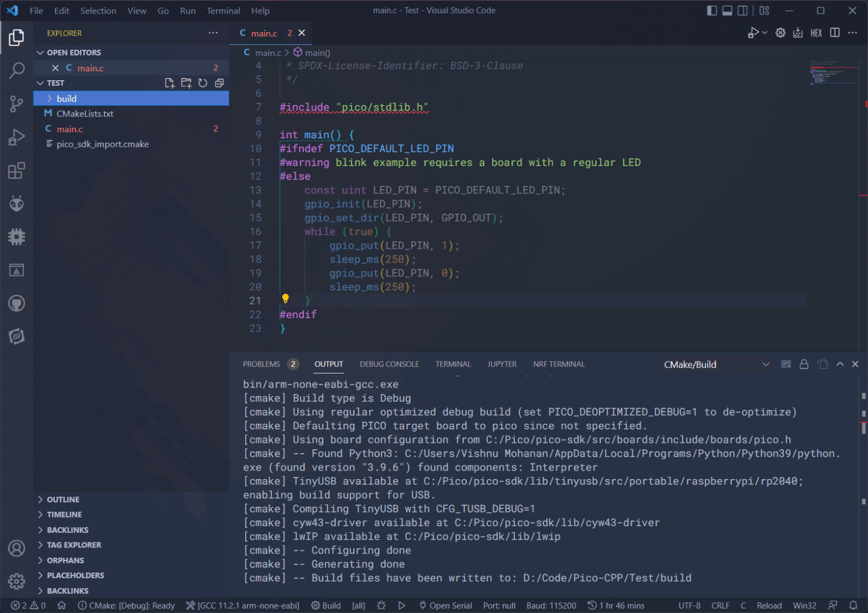The height and width of the screenshot is (613, 868).
Task: Open the Source Control view
Action: tap(16, 103)
